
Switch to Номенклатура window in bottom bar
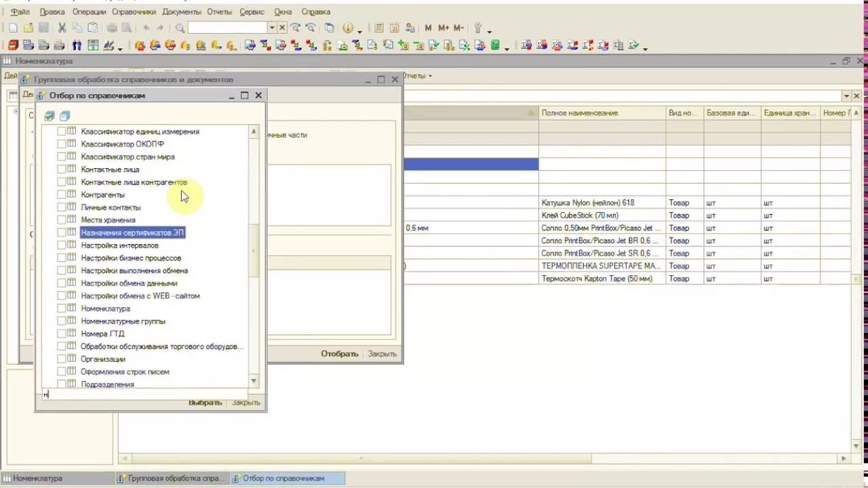click(x=58, y=479)
